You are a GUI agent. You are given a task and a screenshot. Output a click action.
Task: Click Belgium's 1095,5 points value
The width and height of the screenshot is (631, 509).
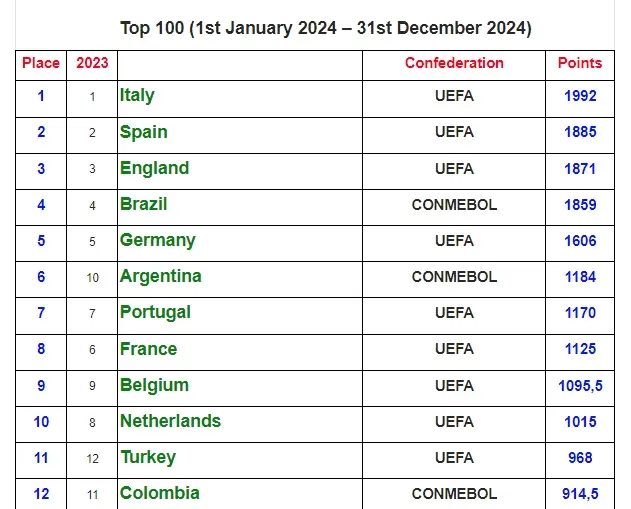coord(580,386)
